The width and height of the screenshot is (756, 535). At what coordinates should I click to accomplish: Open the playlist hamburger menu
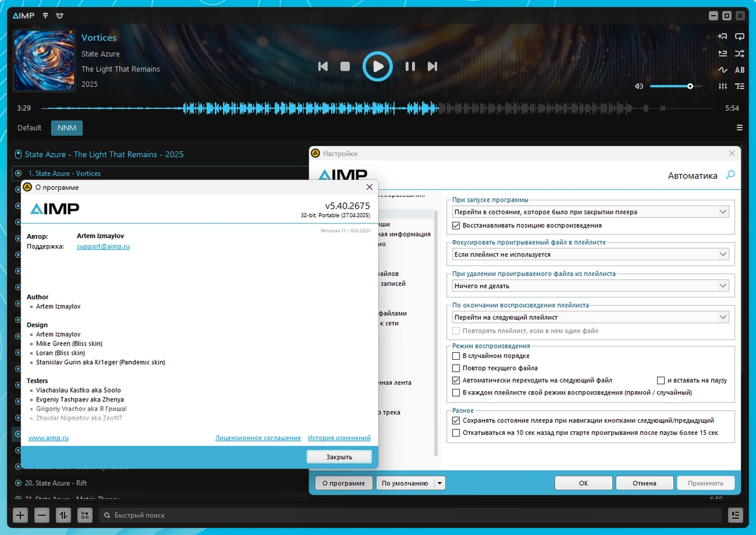point(740,127)
